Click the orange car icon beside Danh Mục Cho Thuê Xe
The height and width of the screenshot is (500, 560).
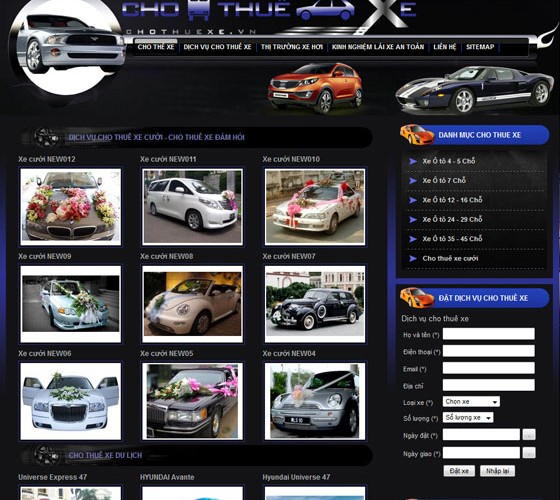417,135
